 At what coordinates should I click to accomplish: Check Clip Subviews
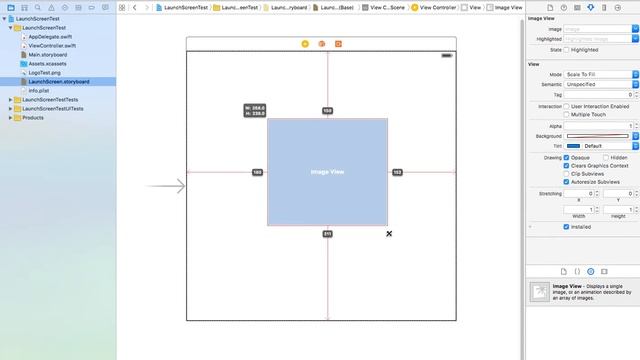[x=566, y=174]
